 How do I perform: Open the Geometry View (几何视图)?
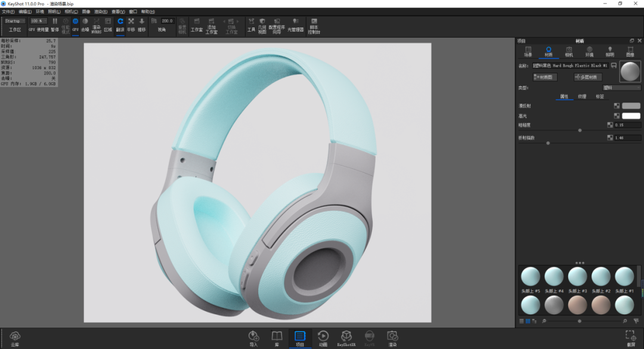tap(262, 26)
